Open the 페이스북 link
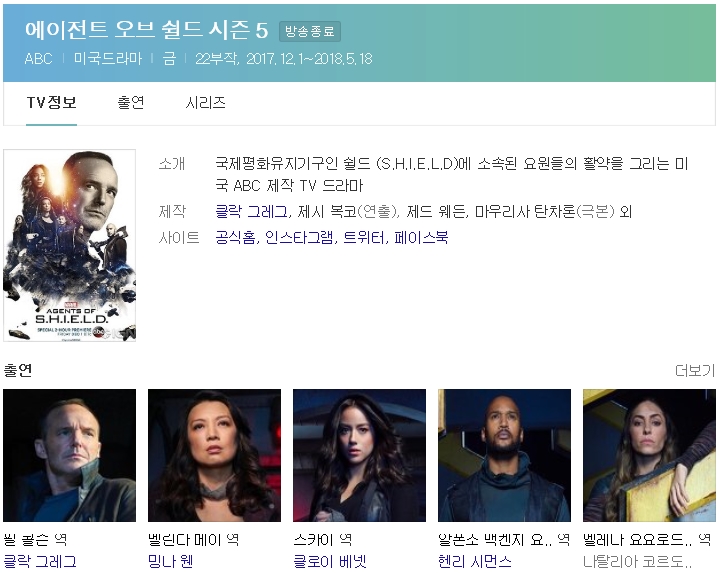The width and height of the screenshot is (719, 573). [x=421, y=237]
